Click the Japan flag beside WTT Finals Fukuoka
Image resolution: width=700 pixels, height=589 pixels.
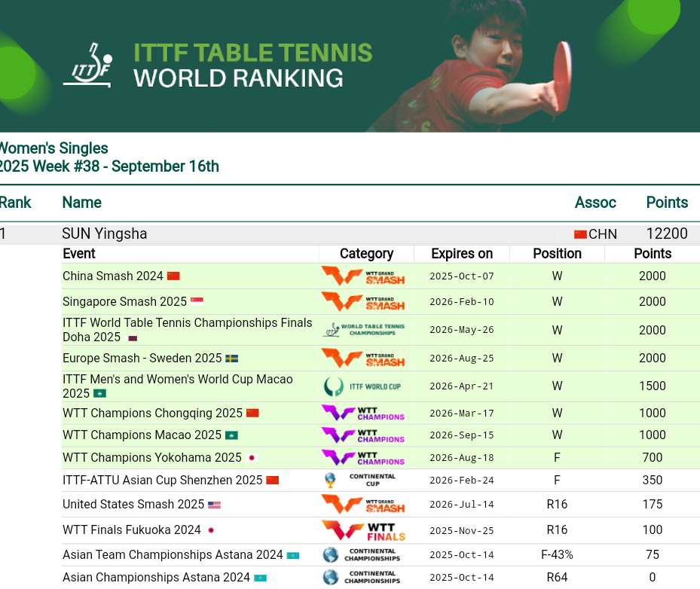click(x=211, y=530)
